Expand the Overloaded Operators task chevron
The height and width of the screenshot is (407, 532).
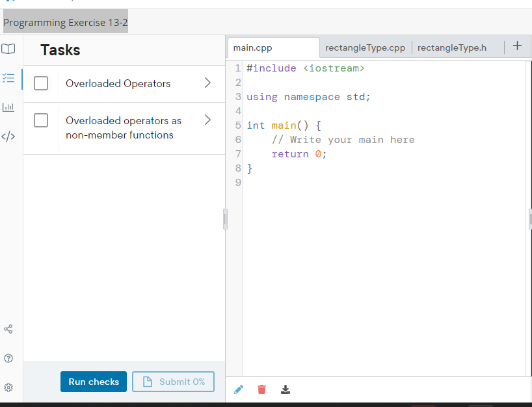(x=207, y=83)
